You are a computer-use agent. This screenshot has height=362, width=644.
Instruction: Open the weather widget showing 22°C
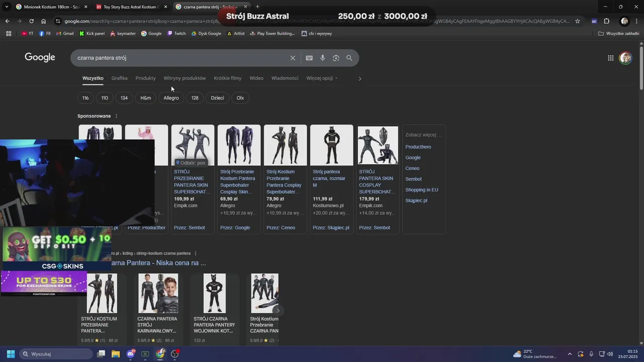click(x=535, y=354)
